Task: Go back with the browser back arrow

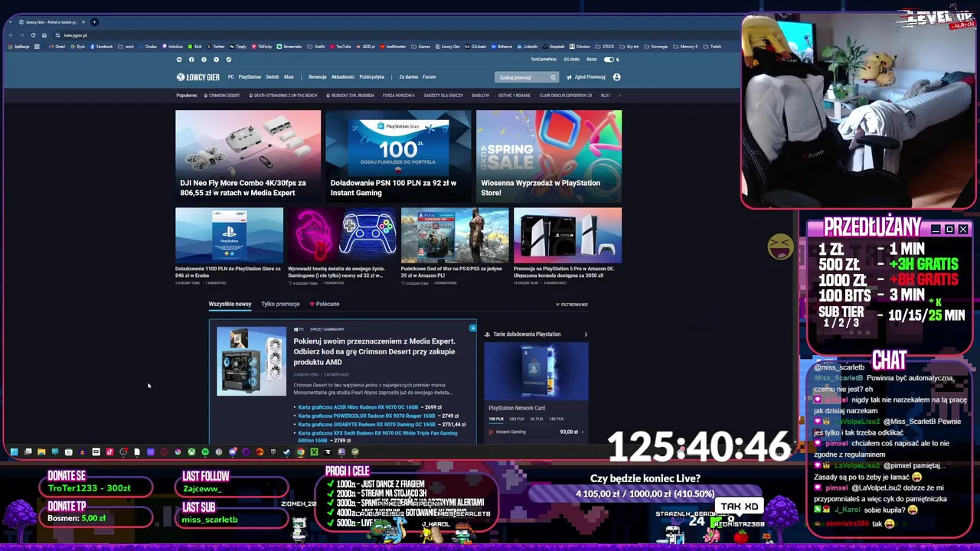Action: click(11, 35)
